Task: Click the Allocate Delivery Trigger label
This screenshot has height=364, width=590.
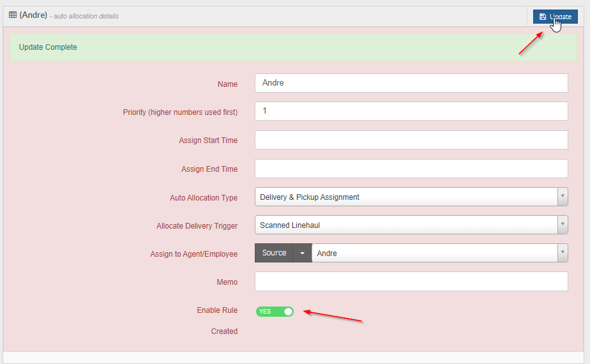Action: [197, 226]
